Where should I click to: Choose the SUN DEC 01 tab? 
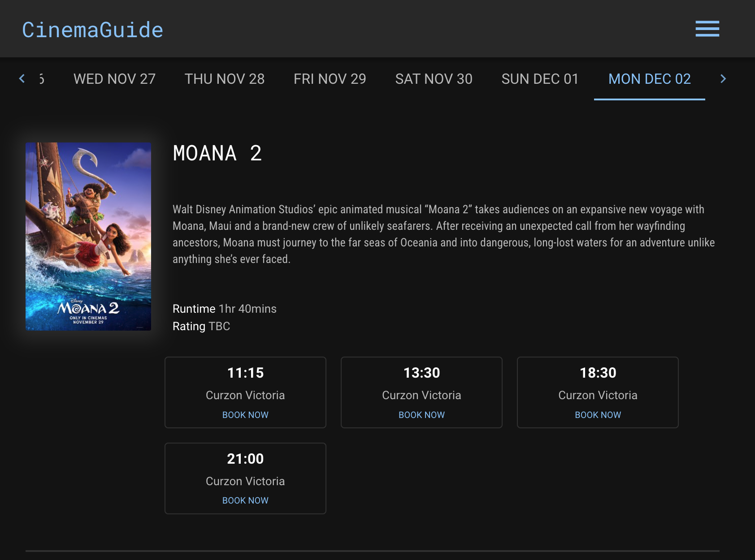pos(540,79)
